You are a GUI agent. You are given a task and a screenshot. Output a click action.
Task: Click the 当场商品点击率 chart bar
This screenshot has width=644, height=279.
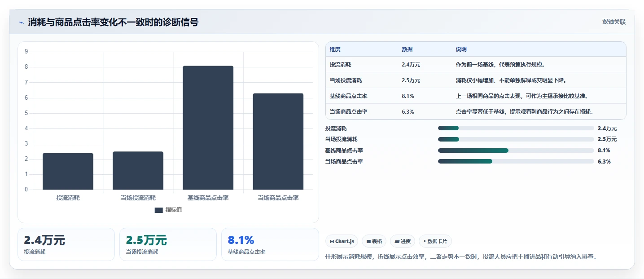pyautogui.click(x=278, y=142)
